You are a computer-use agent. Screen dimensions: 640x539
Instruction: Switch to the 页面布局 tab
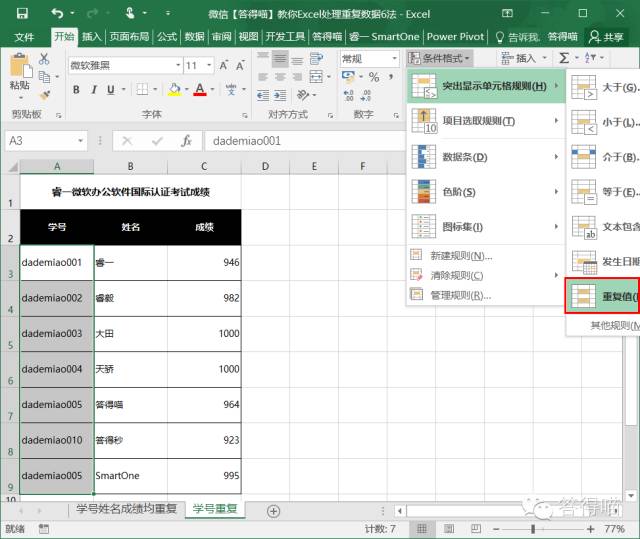pyautogui.click(x=129, y=37)
